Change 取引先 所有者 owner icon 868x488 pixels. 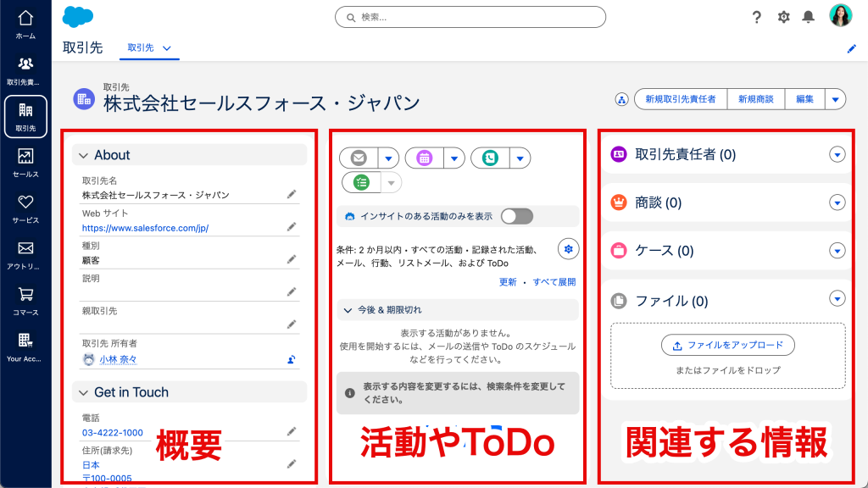292,359
